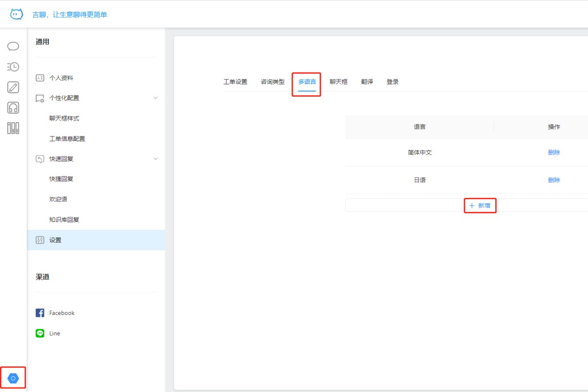
Task: Open the chat bubble icon in left rail
Action: click(13, 46)
